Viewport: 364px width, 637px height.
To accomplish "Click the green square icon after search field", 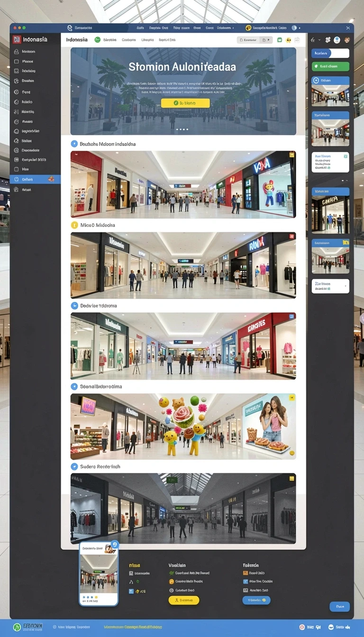I will click(279, 40).
